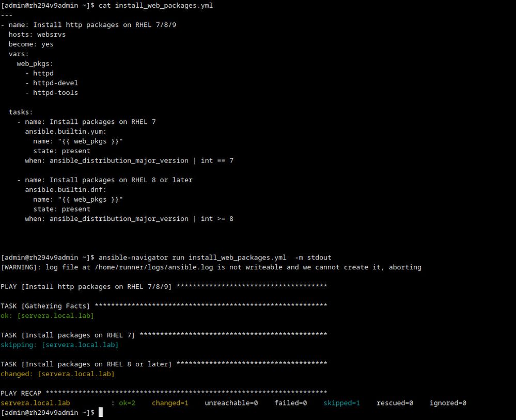Viewport: 516px width, 420px height.
Task: Click the [WARNING] log file message
Action: click(211, 267)
